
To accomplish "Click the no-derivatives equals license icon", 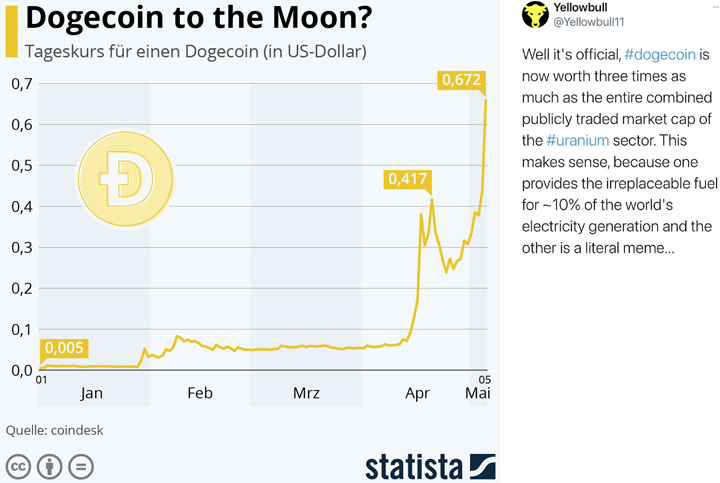I will (81, 465).
